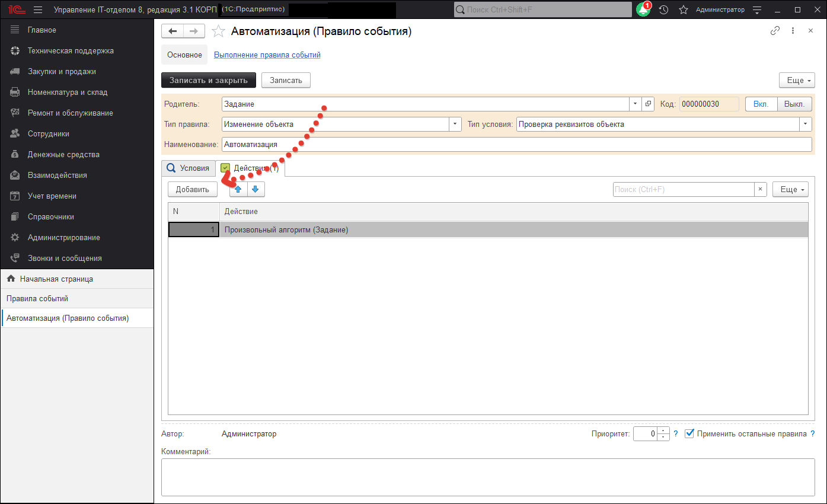Expand the 'Тип условия' dropdown
Viewport: 827px width, 504px height.
pos(805,124)
